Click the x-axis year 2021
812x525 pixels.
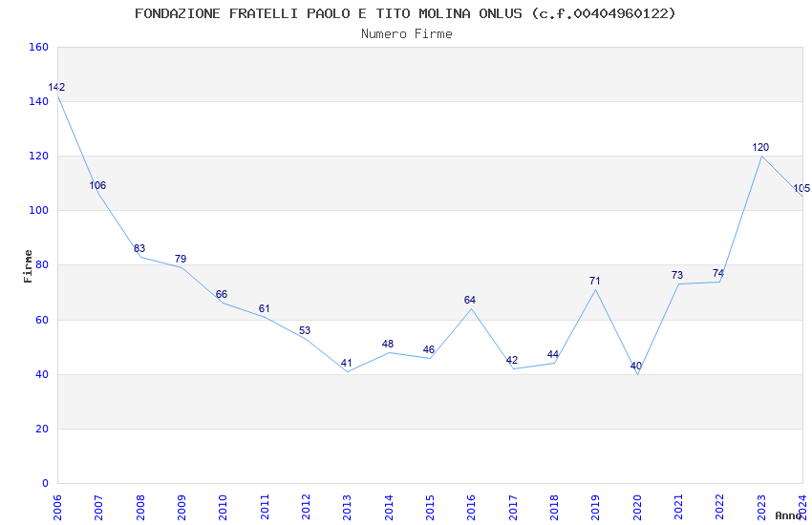pos(679,507)
